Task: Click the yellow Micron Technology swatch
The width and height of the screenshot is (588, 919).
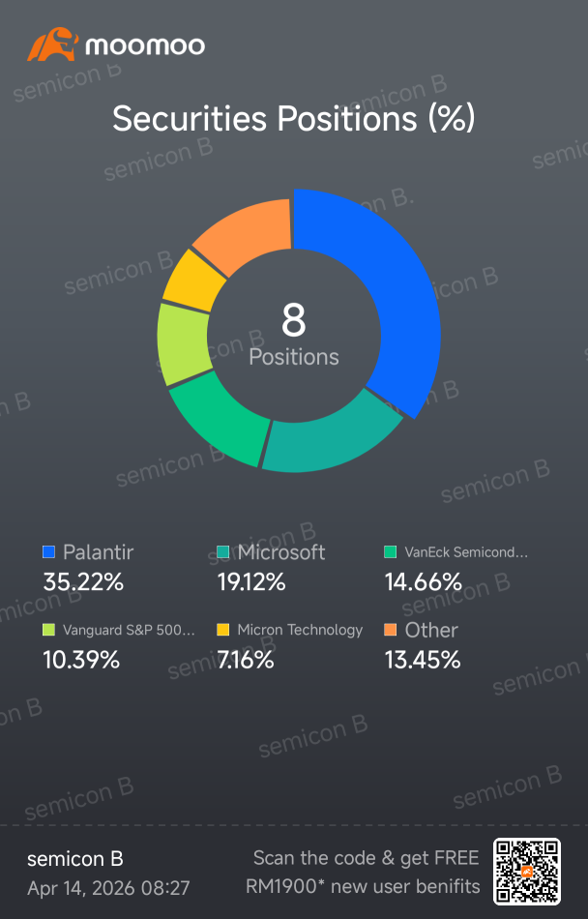Action: [223, 630]
